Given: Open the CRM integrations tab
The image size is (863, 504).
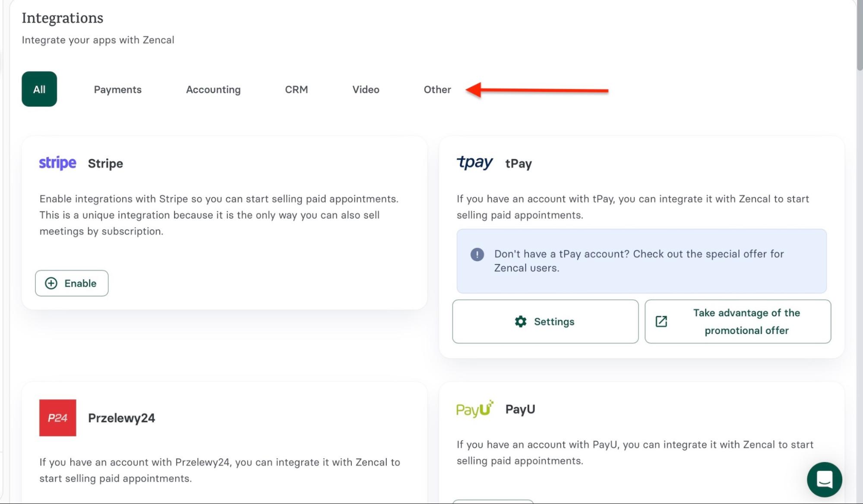Looking at the screenshot, I should pos(296,89).
